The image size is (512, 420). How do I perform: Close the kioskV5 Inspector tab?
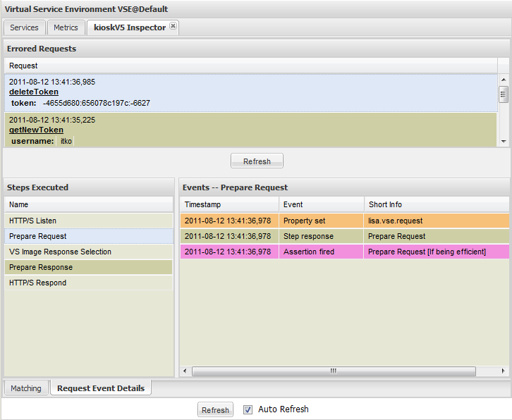click(x=173, y=27)
